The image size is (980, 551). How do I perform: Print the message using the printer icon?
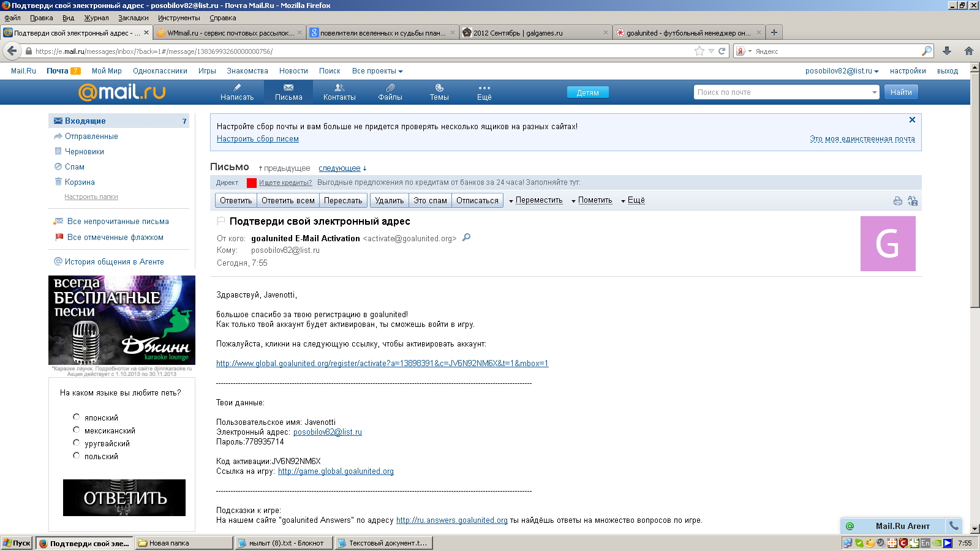[x=898, y=201]
